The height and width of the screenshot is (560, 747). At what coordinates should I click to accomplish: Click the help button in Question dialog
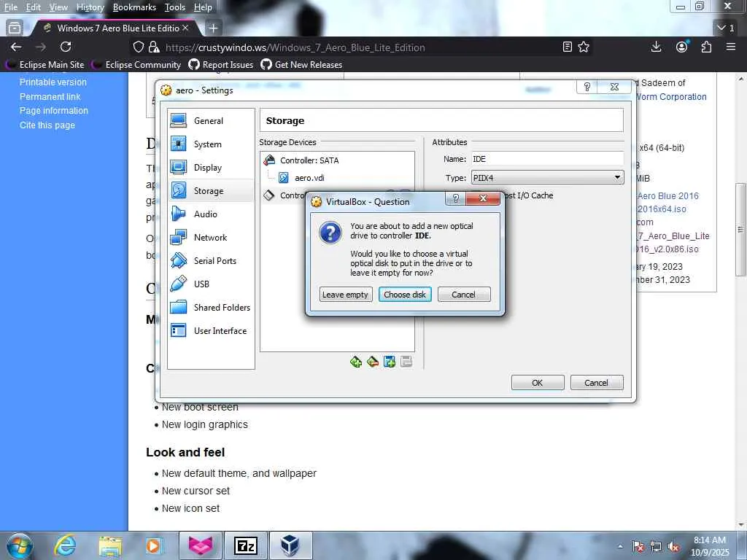(x=455, y=198)
